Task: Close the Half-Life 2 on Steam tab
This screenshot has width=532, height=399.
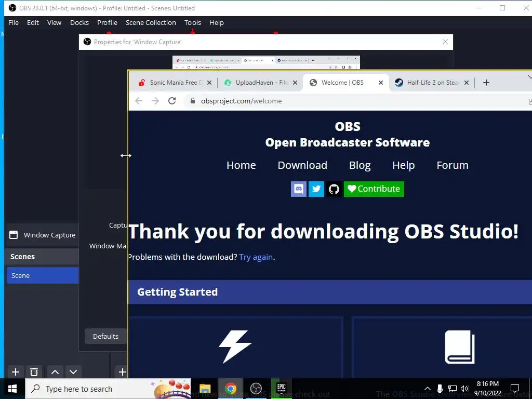Action: click(467, 83)
